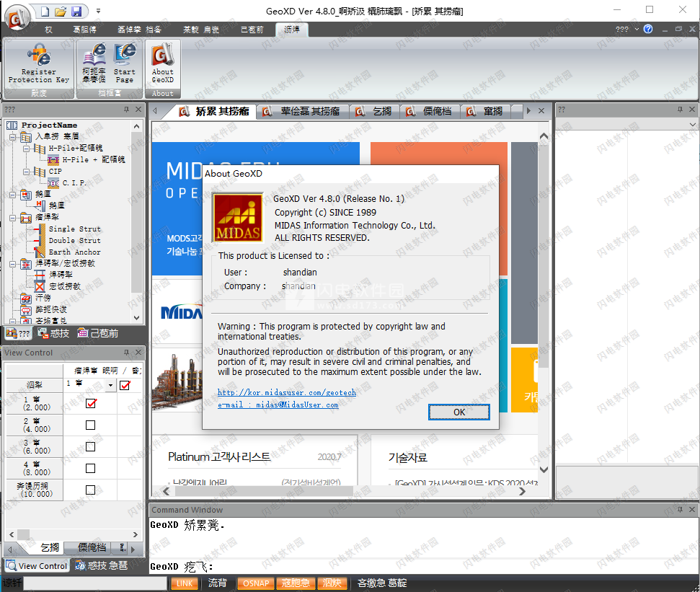Click the GeoXD application logo button

(x=17, y=19)
